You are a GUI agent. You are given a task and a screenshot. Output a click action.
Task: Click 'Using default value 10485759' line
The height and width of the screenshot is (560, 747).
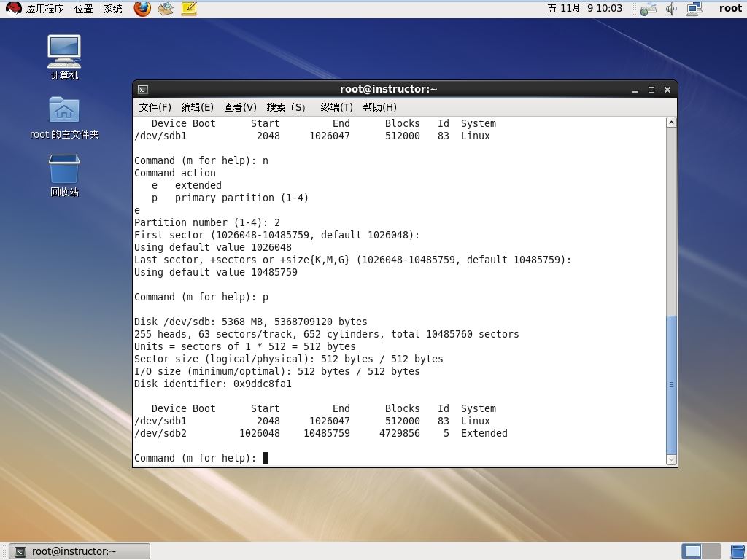tap(216, 273)
